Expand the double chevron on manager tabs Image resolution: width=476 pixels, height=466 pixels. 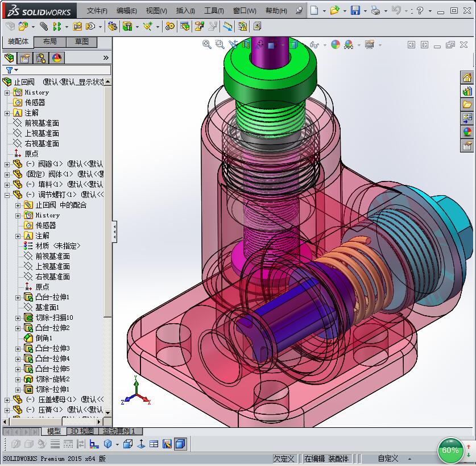(106, 57)
